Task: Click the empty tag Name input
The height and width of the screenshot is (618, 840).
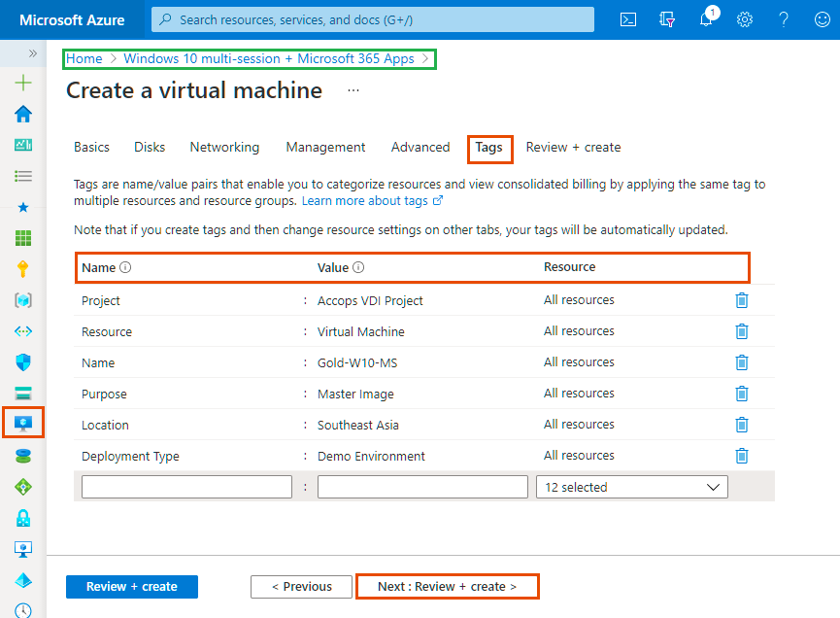Action: click(x=187, y=487)
